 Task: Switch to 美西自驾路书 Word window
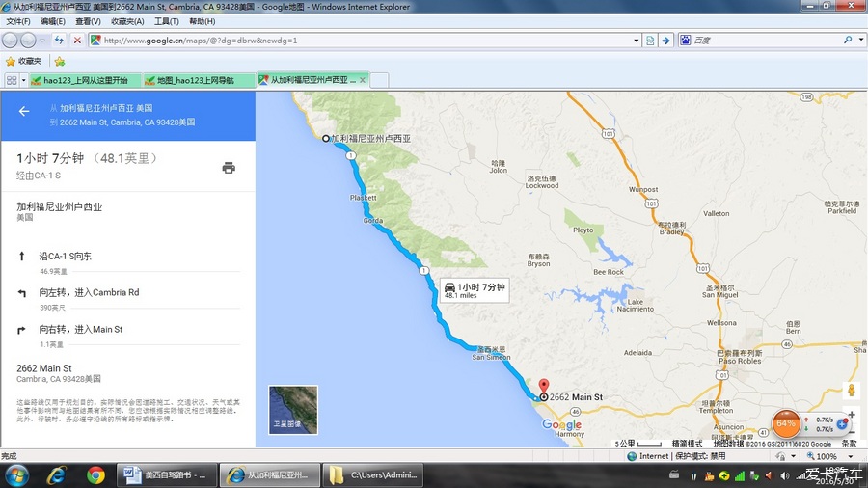click(167, 475)
